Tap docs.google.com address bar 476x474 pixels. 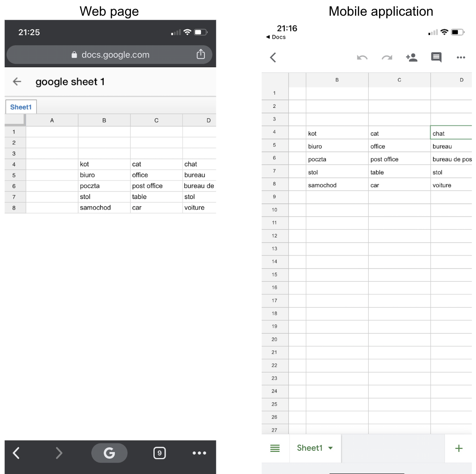109,55
